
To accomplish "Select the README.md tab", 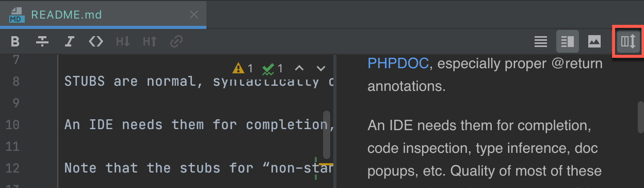I will pyautogui.click(x=103, y=14).
